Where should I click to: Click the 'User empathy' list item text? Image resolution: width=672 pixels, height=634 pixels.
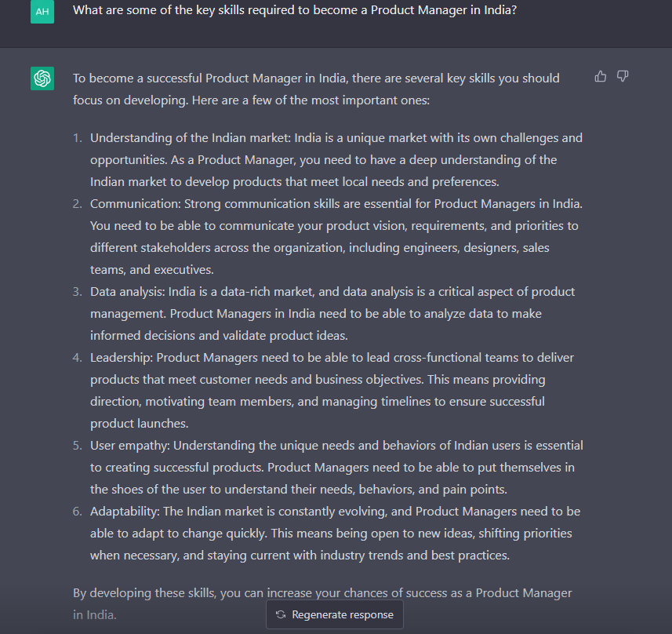point(336,467)
